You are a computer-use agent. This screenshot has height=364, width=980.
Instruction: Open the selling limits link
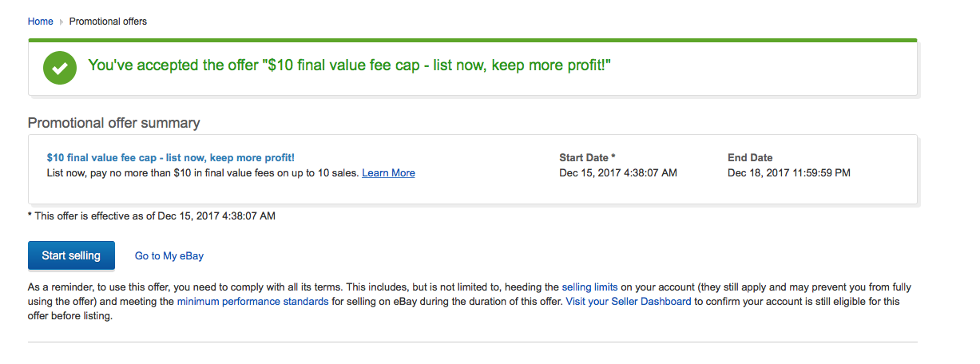pyautogui.click(x=589, y=287)
